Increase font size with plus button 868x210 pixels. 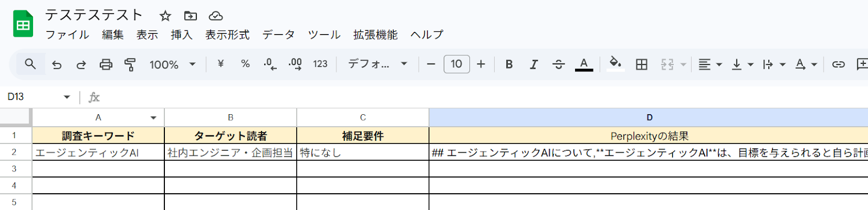481,64
